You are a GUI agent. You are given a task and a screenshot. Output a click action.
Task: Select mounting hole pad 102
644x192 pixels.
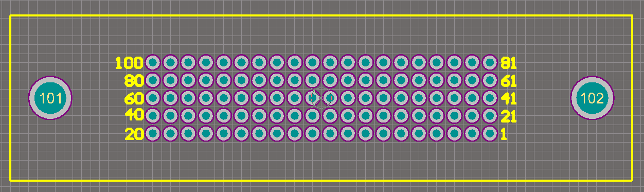click(592, 98)
